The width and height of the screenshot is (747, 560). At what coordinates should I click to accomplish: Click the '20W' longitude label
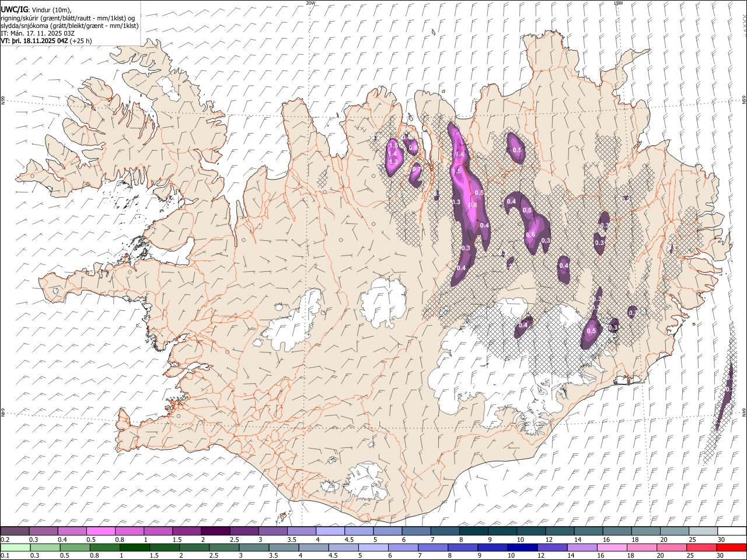pos(310,3)
